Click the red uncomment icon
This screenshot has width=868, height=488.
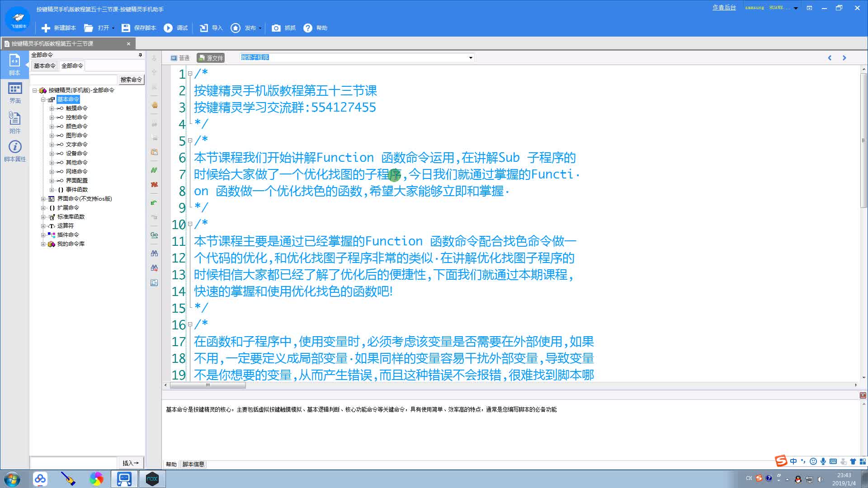[154, 184]
